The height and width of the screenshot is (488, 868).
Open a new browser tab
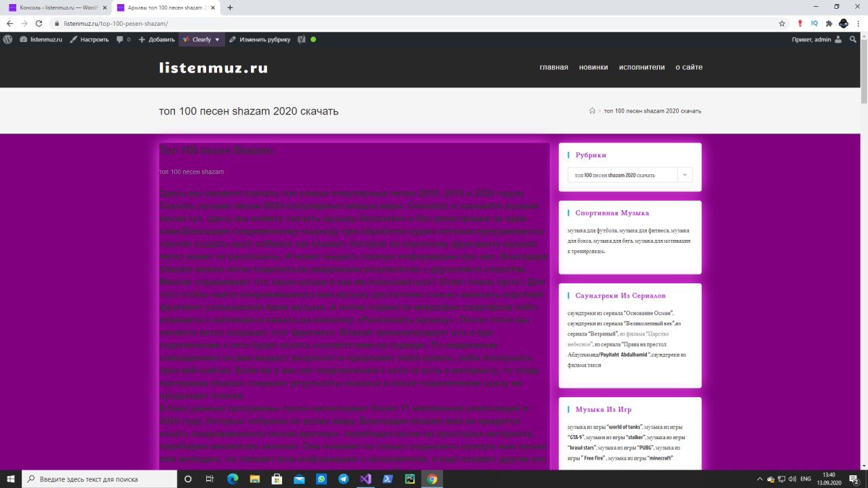(x=230, y=7)
